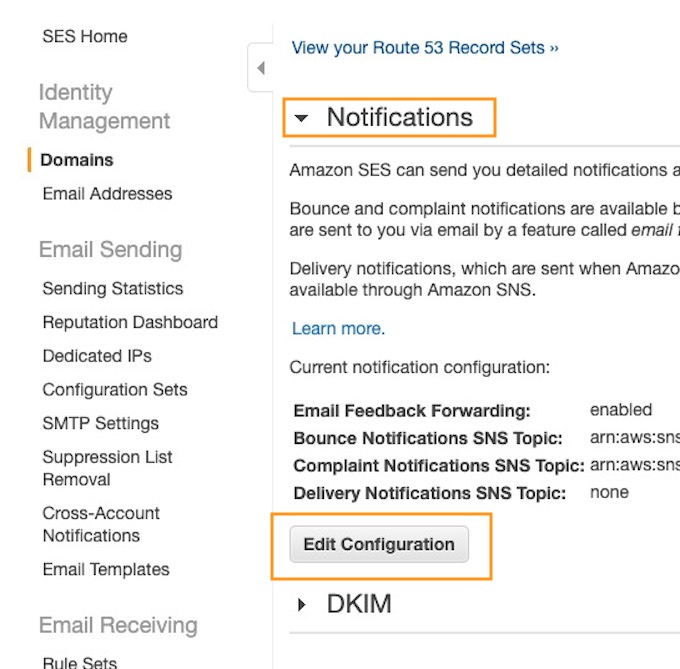Viewport: 680px width, 669px height.
Task: Open Email Addresses page
Action: pos(108,194)
